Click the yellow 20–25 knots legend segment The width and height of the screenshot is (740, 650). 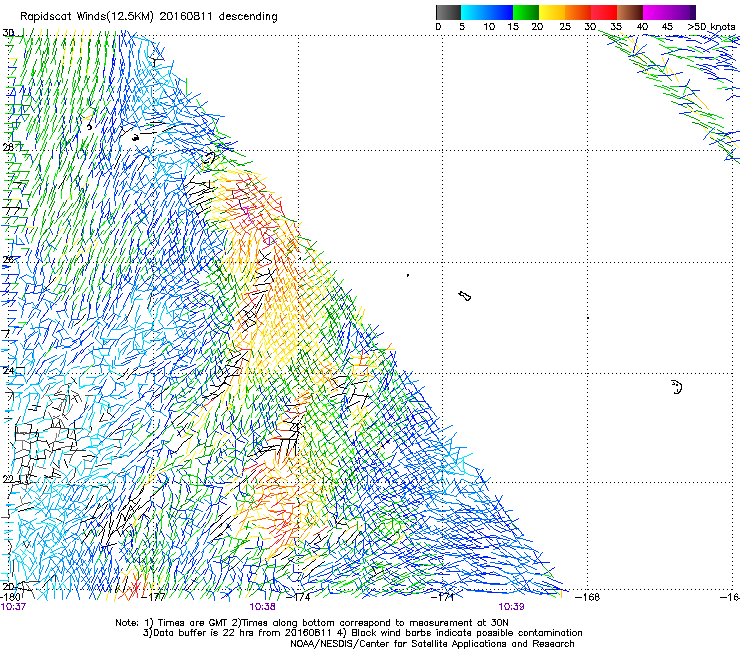tap(552, 12)
